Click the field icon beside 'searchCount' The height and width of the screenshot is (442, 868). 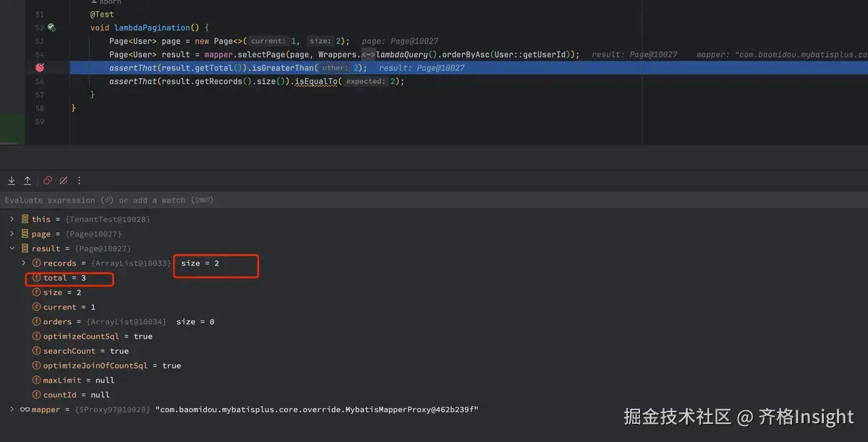pyautogui.click(x=36, y=351)
